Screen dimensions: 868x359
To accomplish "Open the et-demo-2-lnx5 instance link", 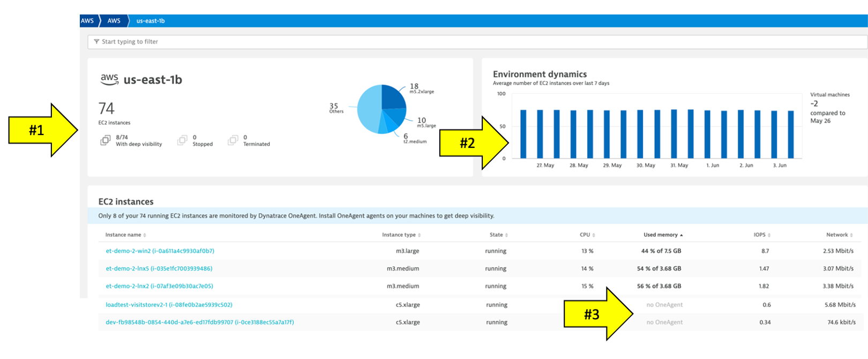I will (159, 268).
